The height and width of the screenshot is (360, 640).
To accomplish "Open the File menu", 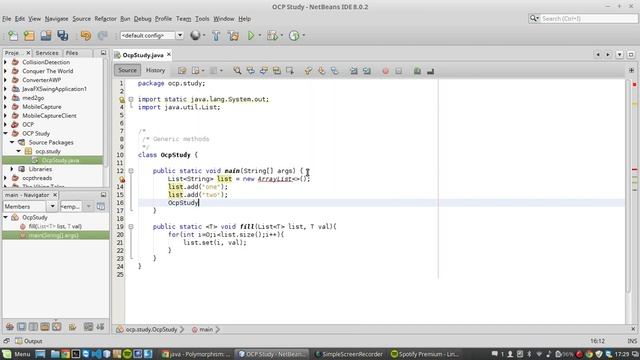I will [7, 19].
